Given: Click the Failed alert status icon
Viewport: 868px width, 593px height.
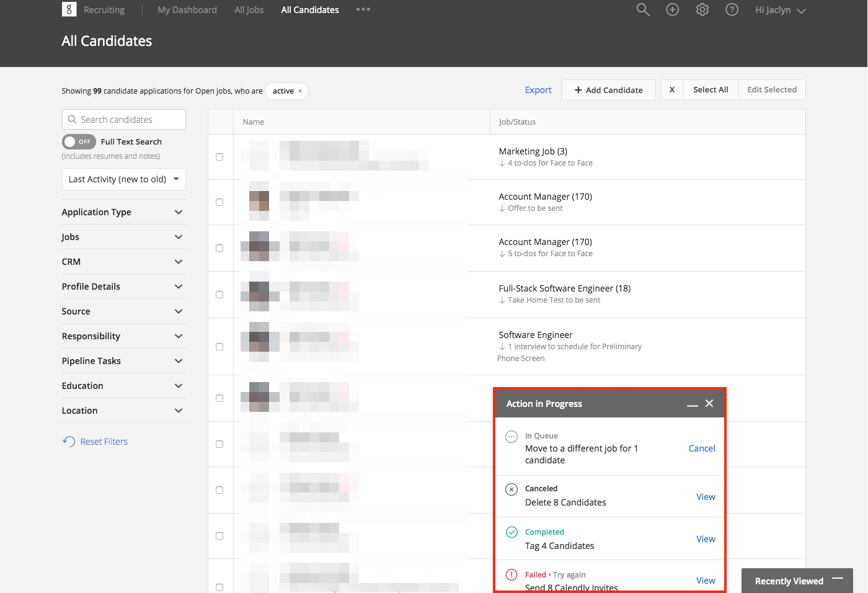Looking at the screenshot, I should click(511, 574).
